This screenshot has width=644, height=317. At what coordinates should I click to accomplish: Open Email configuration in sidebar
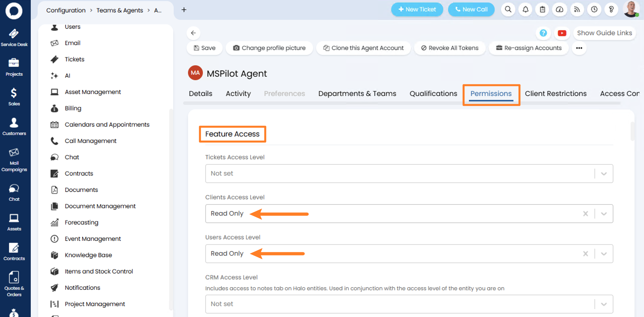[72, 43]
